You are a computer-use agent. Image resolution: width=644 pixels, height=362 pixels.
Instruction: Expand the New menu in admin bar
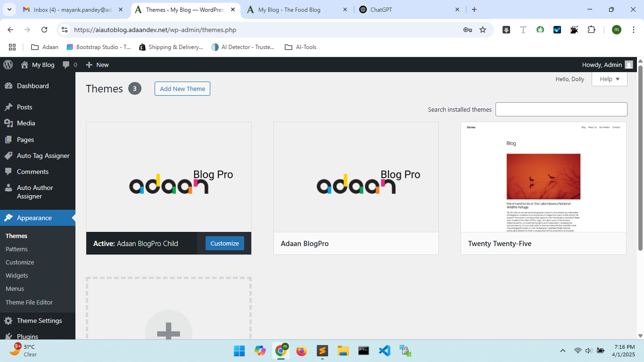point(97,65)
